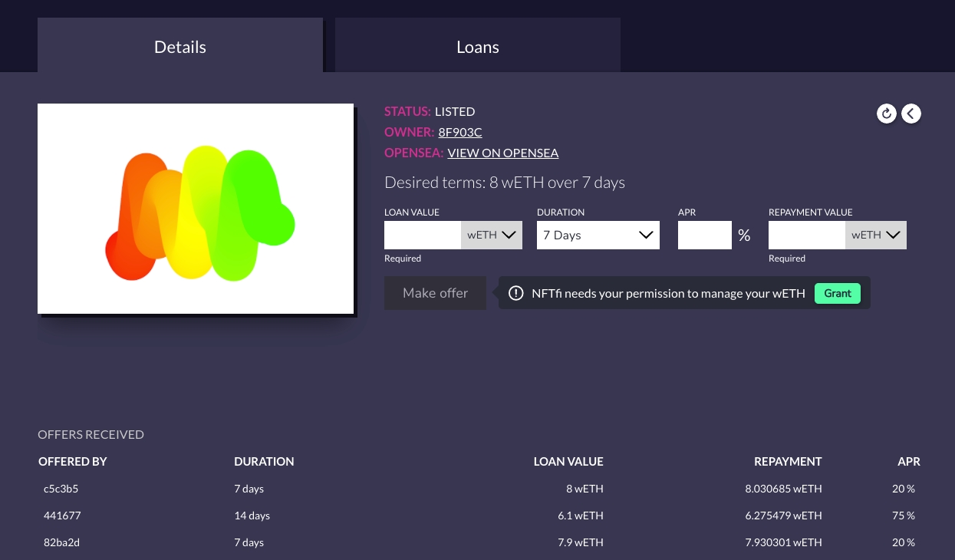955x560 pixels.
Task: Select the offer from 82ba2d
Action: click(x=61, y=542)
